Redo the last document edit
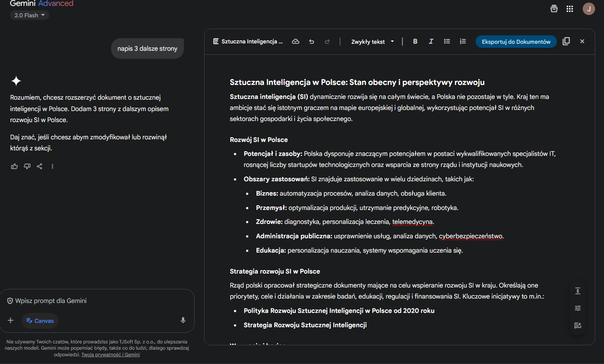604x364 pixels. pos(327,42)
